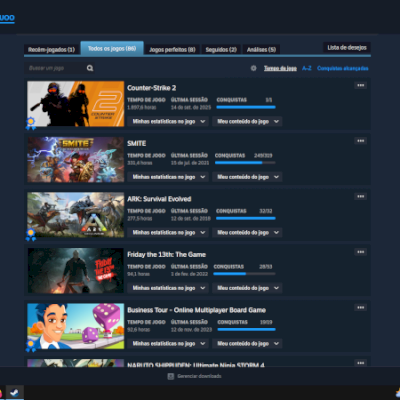Click the Counter-Strike 2 banner thumbnail
Image resolution: width=400 pixels, height=400 pixels.
point(76,104)
